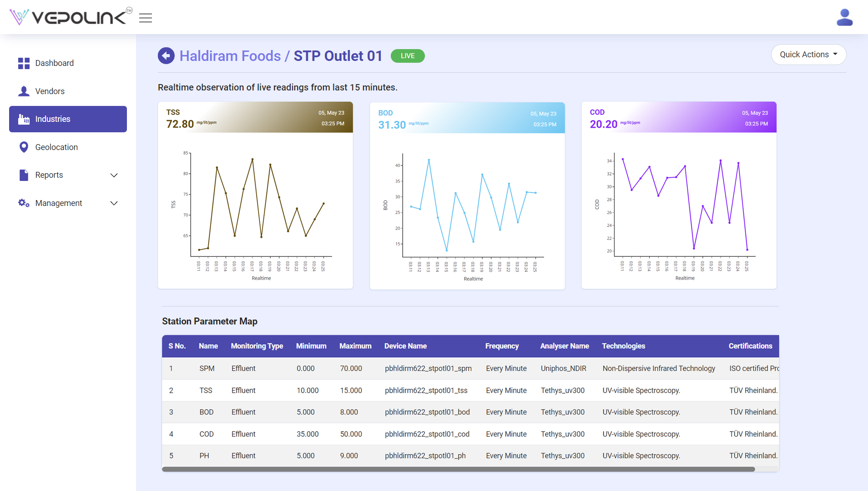Click the 10.000 minimum value for TSS
The image size is (868, 491).
coord(308,391)
